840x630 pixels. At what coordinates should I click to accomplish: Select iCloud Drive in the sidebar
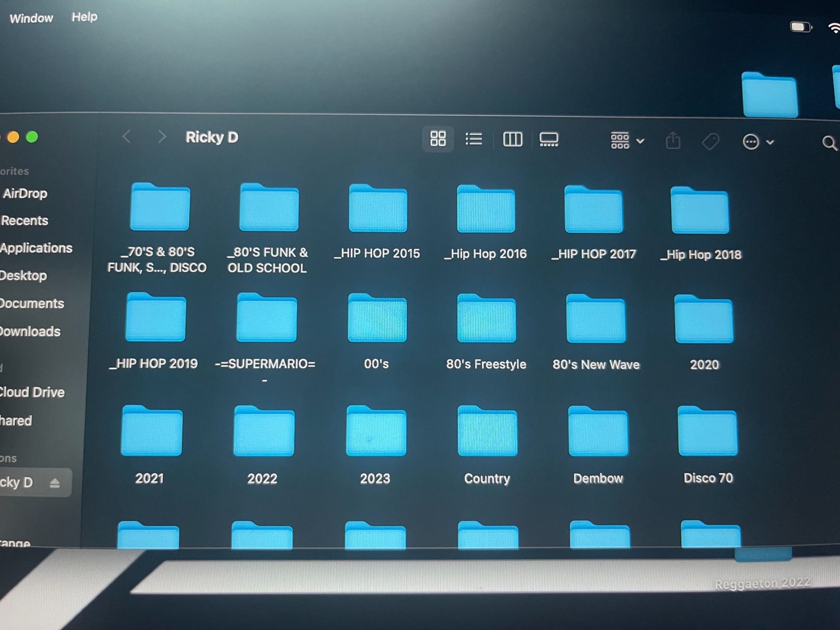click(32, 392)
